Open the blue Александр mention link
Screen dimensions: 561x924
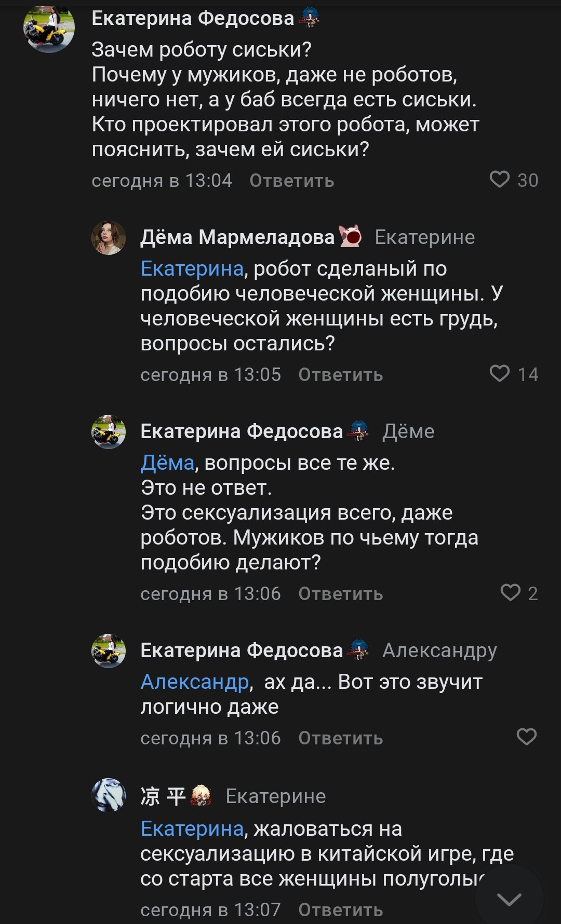[195, 682]
